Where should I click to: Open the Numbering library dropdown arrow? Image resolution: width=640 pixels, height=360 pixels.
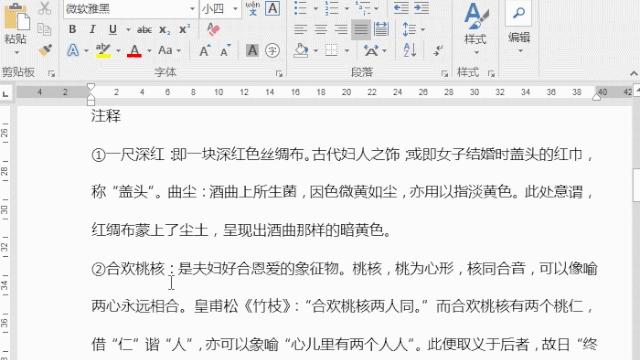[347, 9]
